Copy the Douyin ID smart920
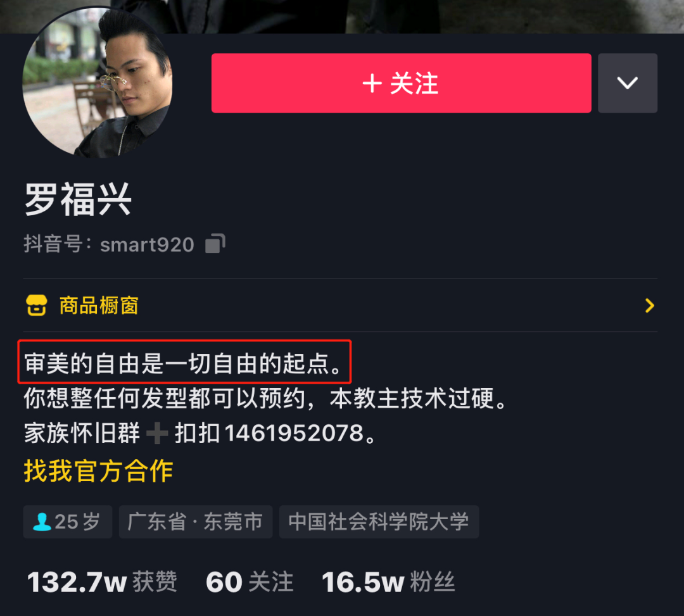The height and width of the screenshot is (616, 684). click(x=215, y=243)
